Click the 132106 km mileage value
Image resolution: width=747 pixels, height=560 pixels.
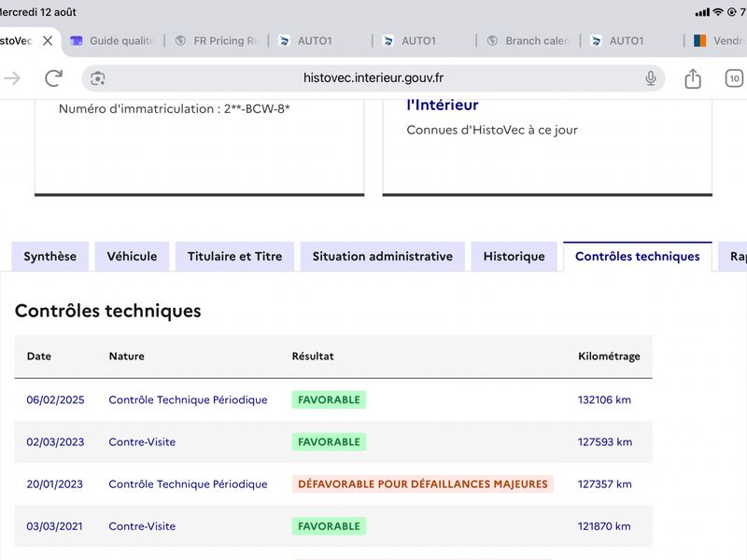click(604, 400)
